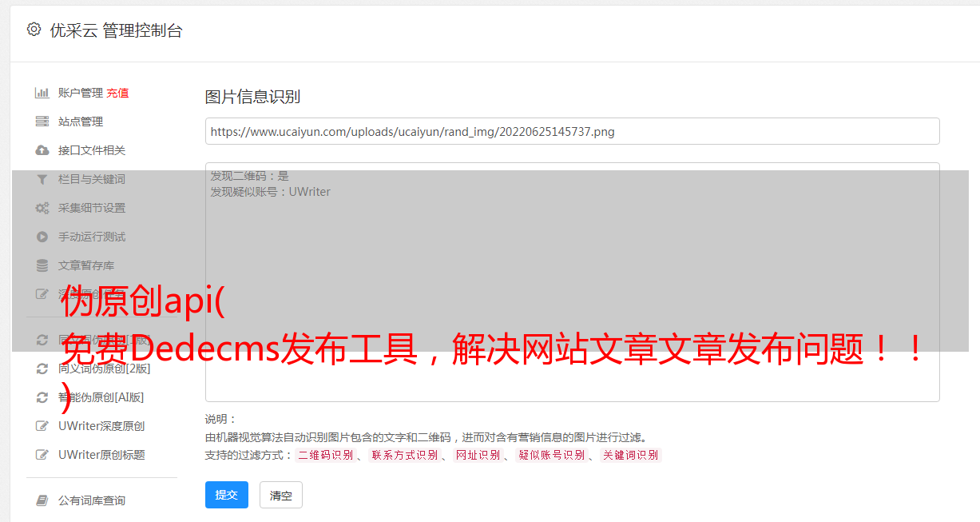
Task: Click the play circle icon beside 手动运行测试
Action: [42, 237]
